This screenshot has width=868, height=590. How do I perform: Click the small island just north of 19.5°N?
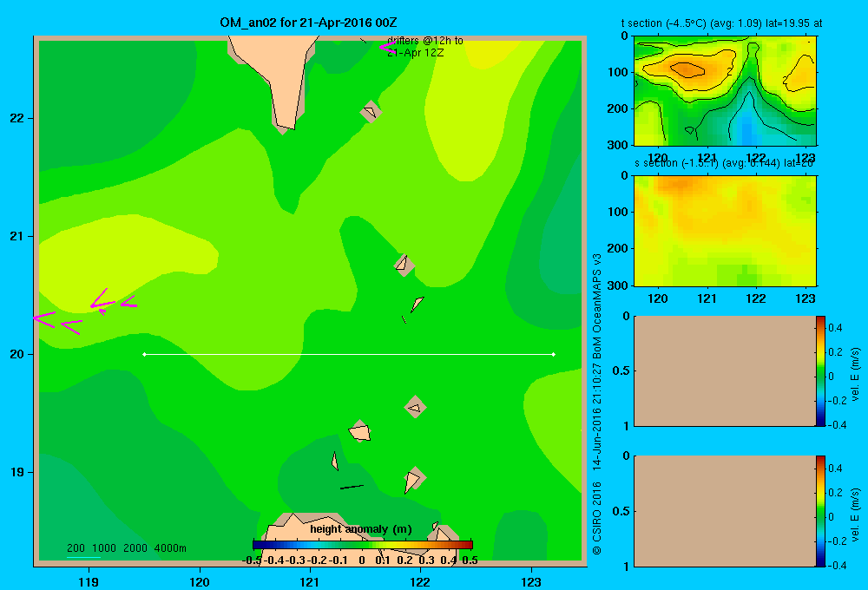(x=415, y=407)
